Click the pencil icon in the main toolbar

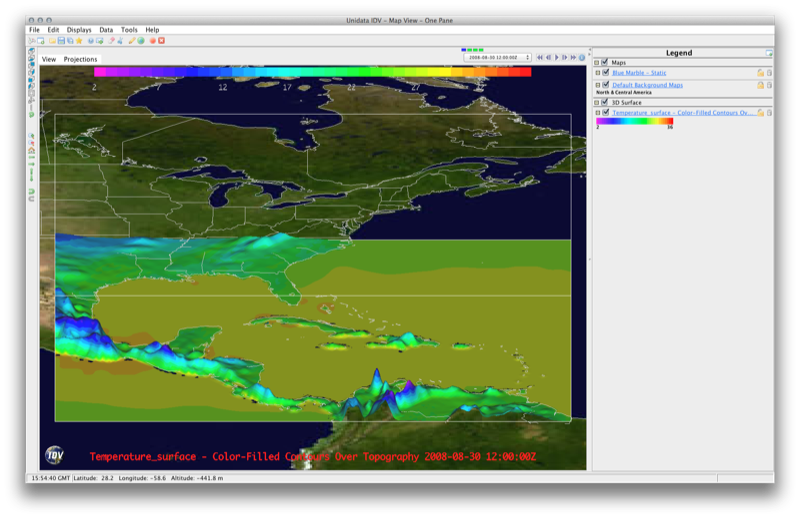132,41
